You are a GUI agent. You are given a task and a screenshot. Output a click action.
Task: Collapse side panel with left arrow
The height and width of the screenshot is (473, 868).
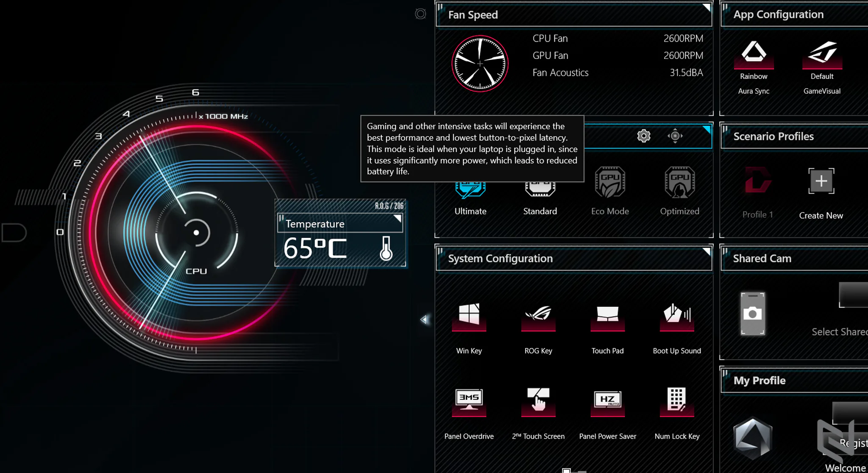(424, 320)
